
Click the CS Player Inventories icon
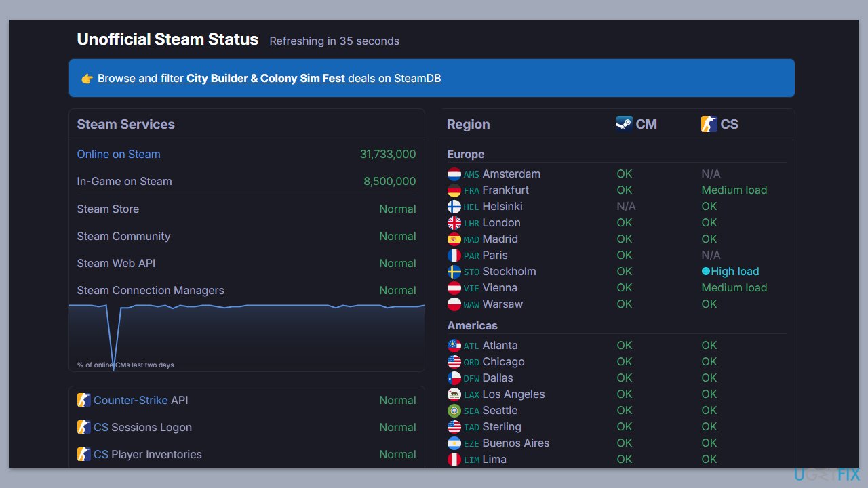coord(83,454)
